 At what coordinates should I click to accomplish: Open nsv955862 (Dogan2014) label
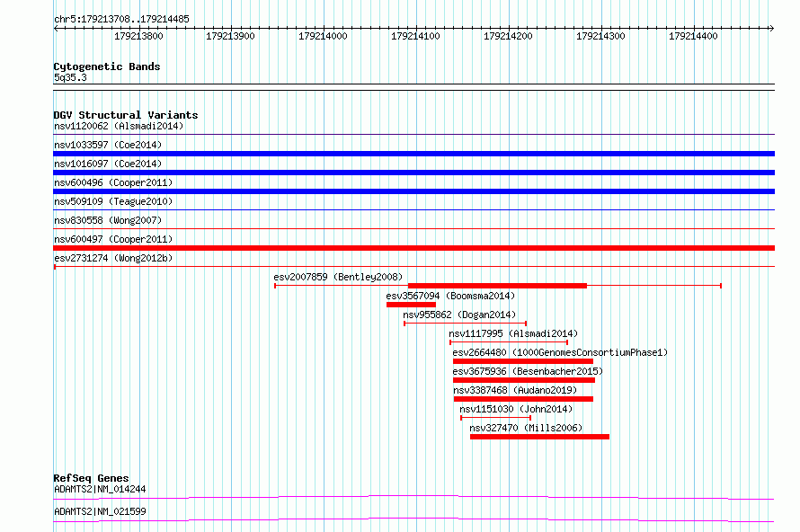click(459, 315)
